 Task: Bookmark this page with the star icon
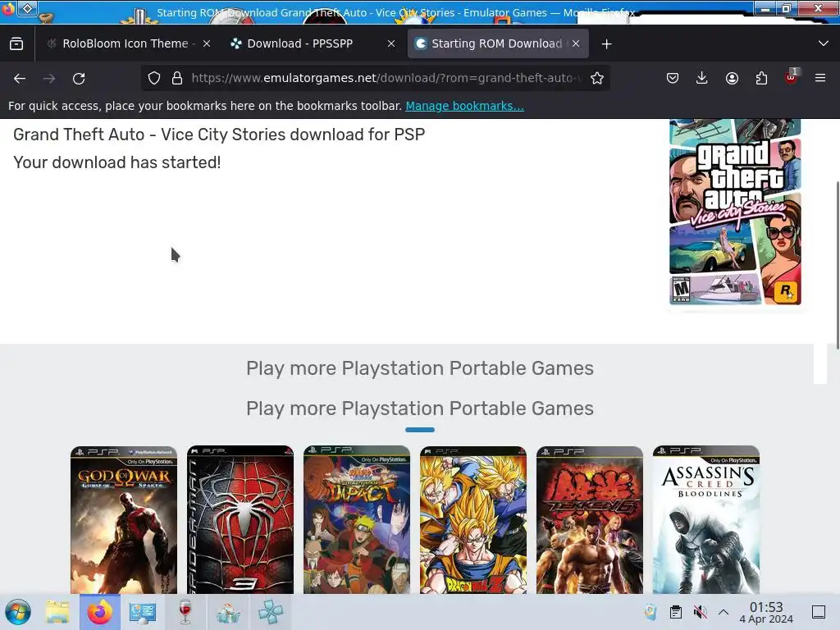coord(597,78)
